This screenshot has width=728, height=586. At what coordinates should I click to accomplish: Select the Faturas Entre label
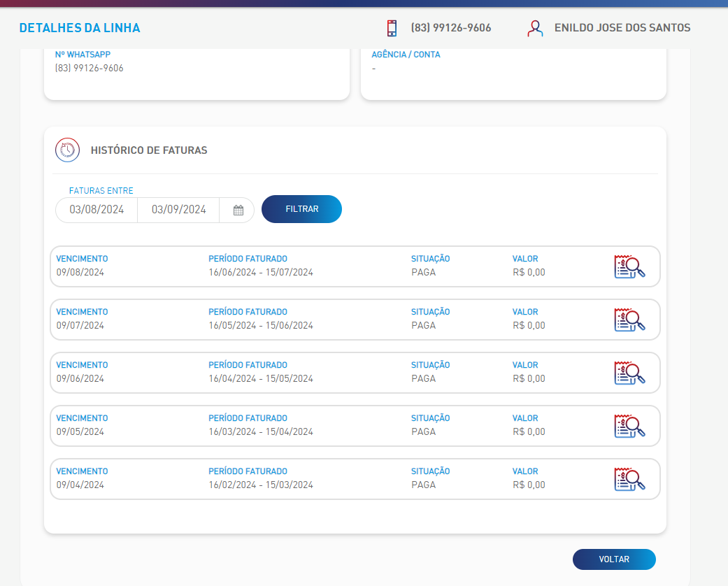(x=101, y=191)
